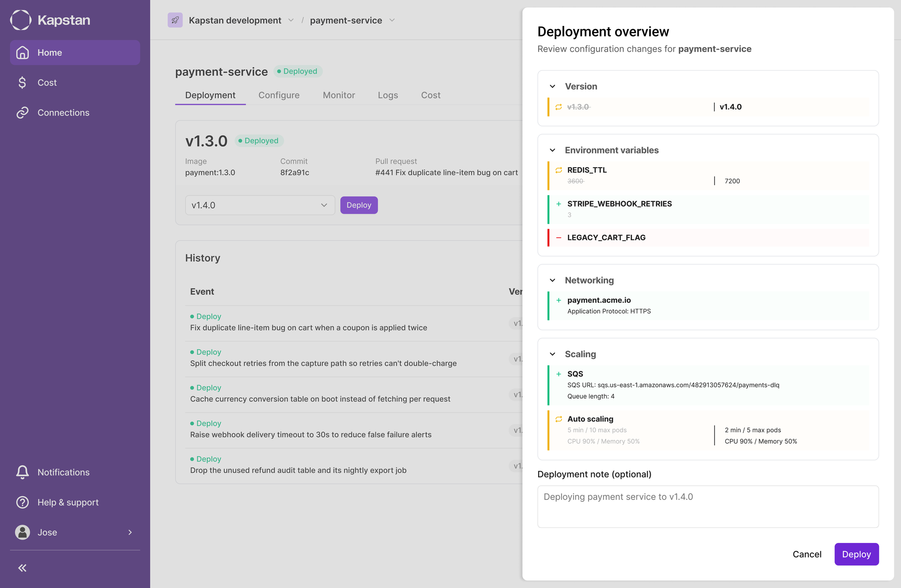Click changed icon beside Auto scaling

click(559, 419)
